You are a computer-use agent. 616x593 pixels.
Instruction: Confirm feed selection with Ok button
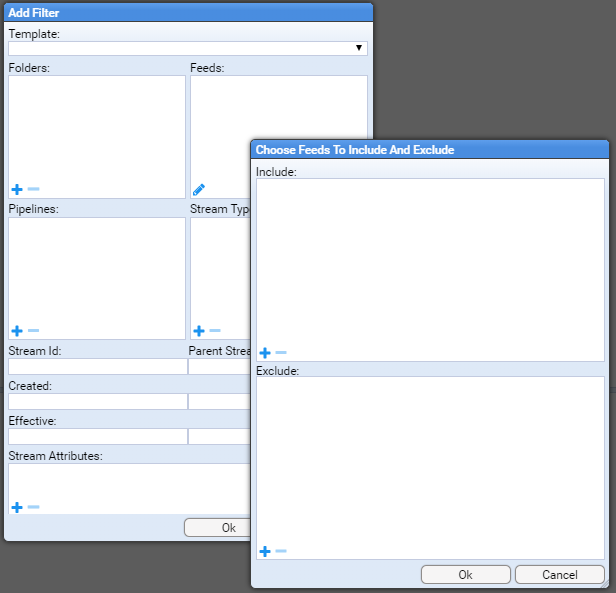point(465,575)
